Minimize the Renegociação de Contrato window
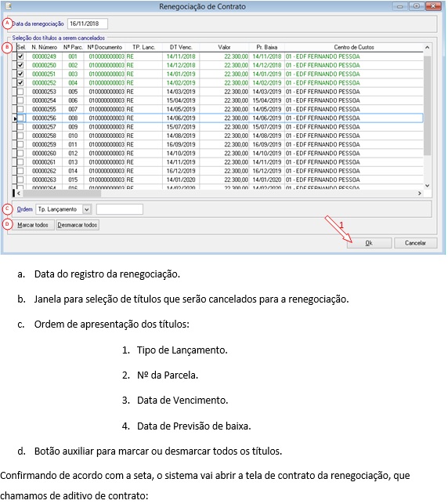The height and width of the screenshot is (504, 448). [x=399, y=6]
